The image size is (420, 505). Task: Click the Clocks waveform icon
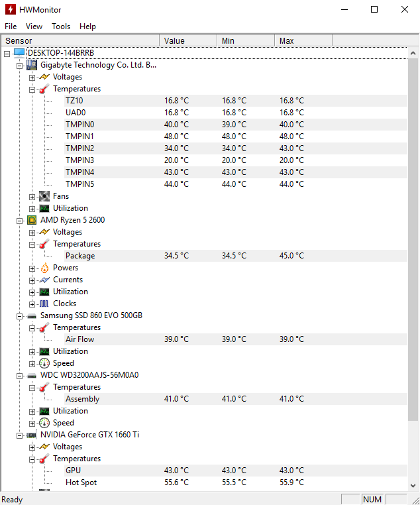tap(44, 304)
